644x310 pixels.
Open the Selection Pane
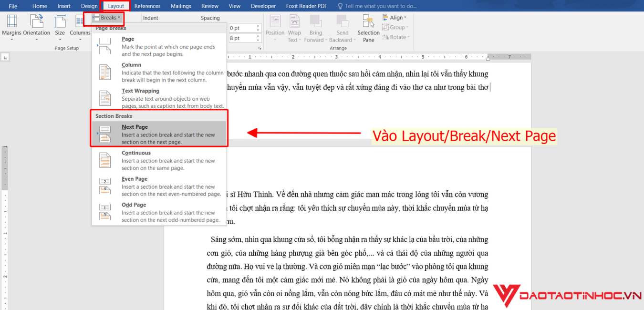[x=369, y=28]
